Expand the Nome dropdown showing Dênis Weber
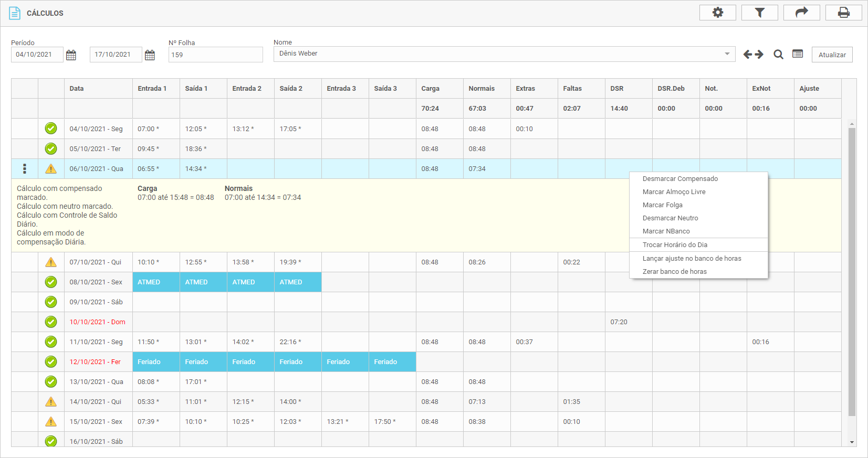Image resolution: width=868 pixels, height=458 pixels. [x=727, y=54]
